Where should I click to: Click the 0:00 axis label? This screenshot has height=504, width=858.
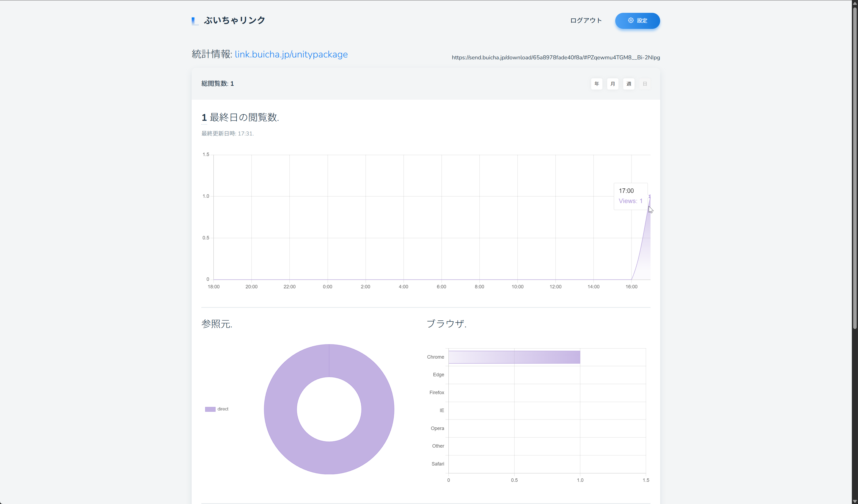[x=328, y=287]
